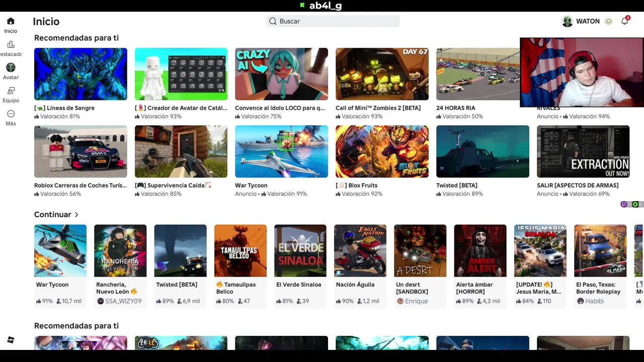This screenshot has width=644, height=362.
Task: Open Call of Mini Zombies 2 thumbnail
Action: tap(382, 74)
